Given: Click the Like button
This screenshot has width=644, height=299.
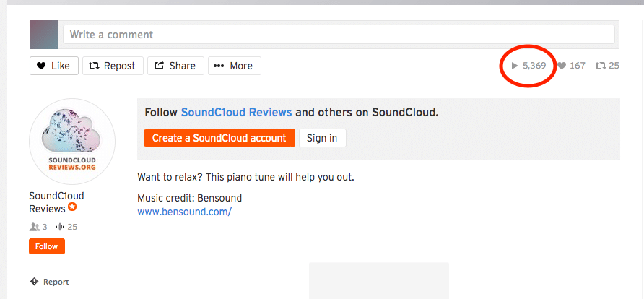Looking at the screenshot, I should [x=54, y=66].
